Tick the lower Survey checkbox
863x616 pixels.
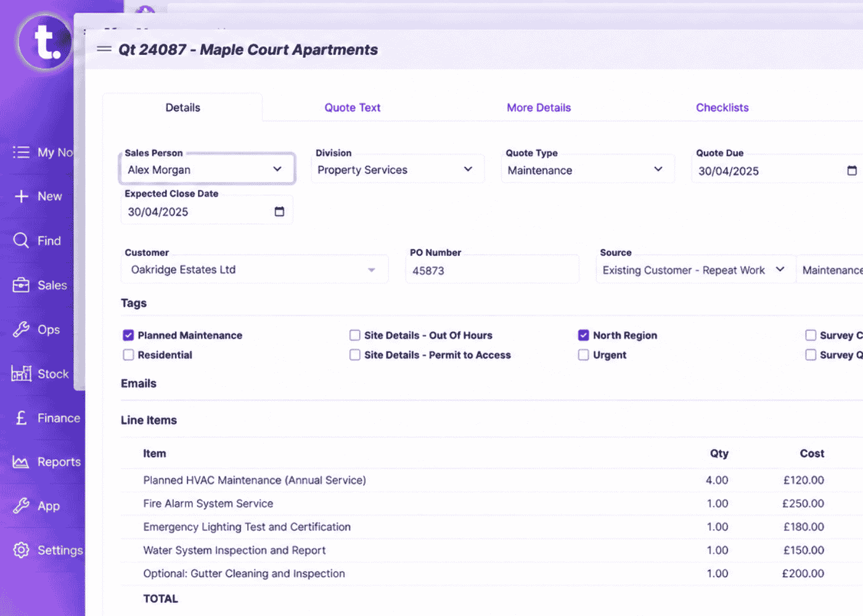pyautogui.click(x=811, y=355)
